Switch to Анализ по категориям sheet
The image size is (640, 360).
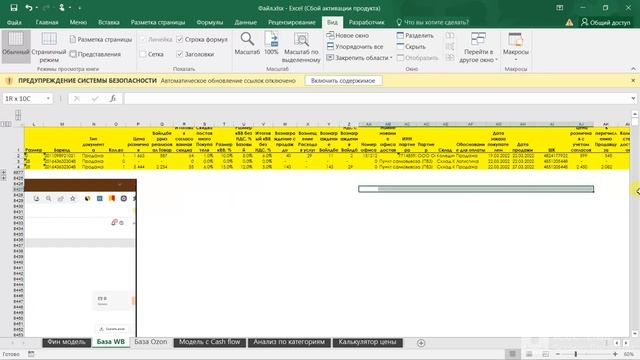pos(289,342)
